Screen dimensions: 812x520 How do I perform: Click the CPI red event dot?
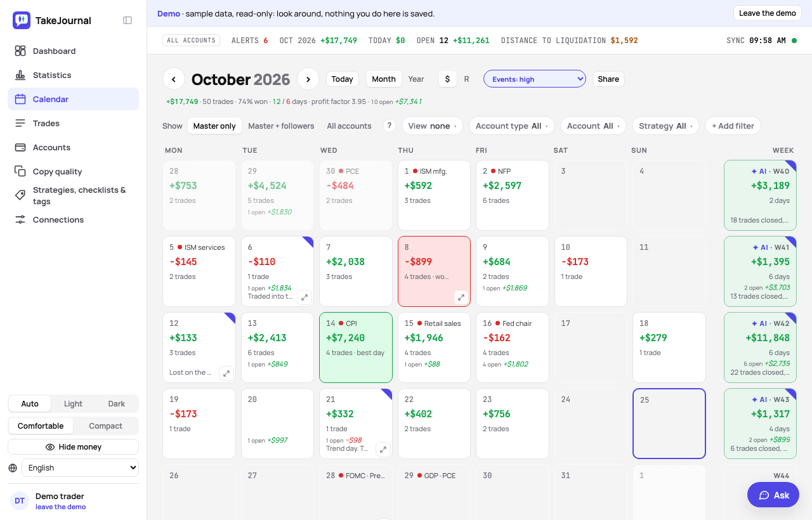(x=341, y=323)
